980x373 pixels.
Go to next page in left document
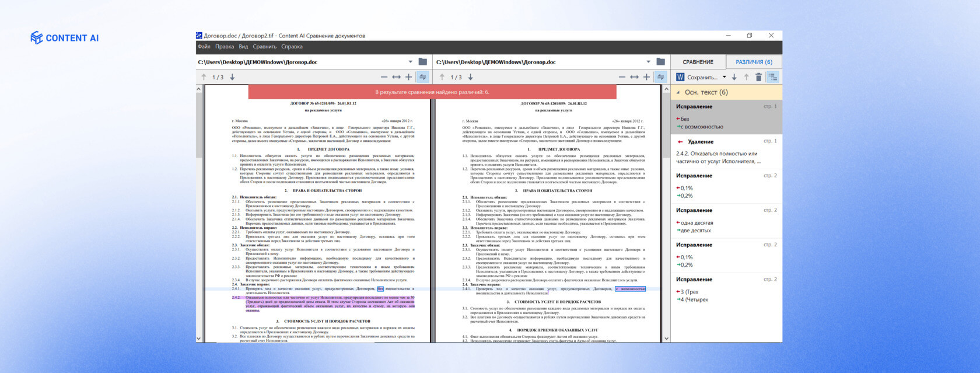[x=232, y=77]
